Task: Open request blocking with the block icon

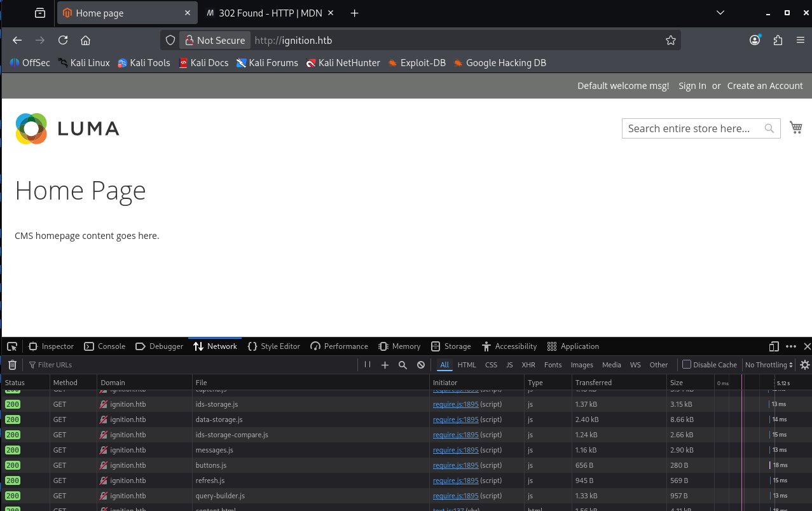Action: [x=420, y=364]
